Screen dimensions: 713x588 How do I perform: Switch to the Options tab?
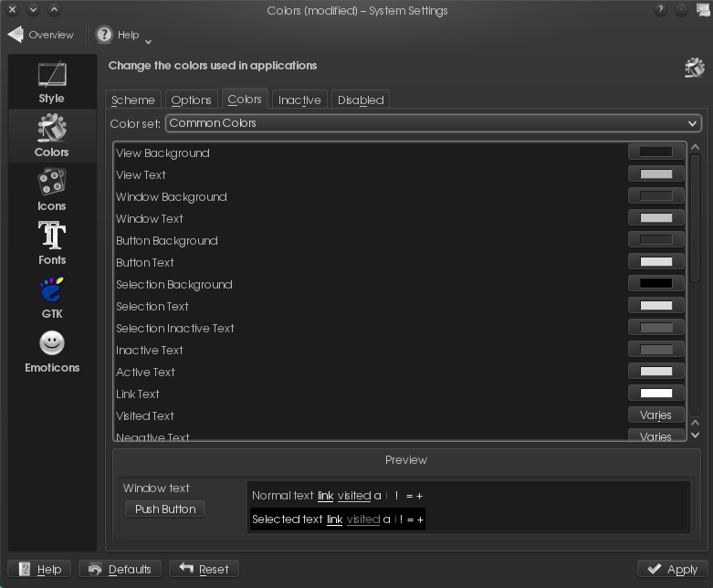click(x=191, y=100)
